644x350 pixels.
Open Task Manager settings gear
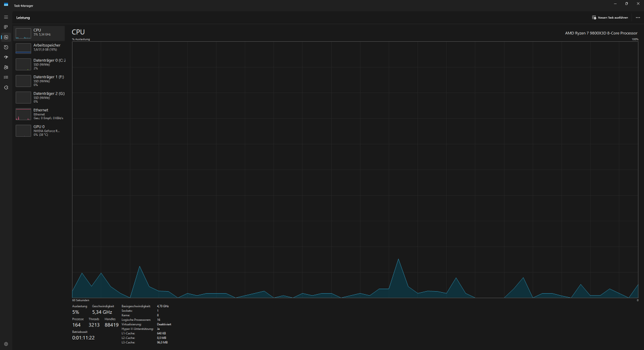pos(6,344)
